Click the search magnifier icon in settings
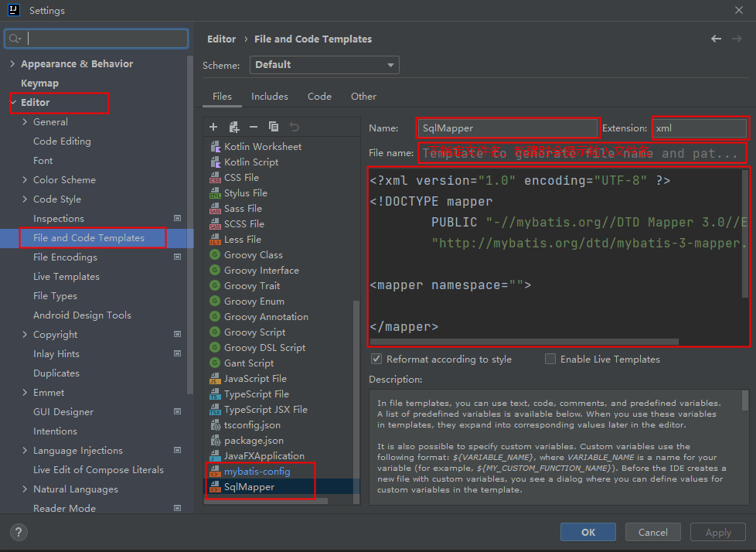Viewport: 756px width, 552px height. 15,39
